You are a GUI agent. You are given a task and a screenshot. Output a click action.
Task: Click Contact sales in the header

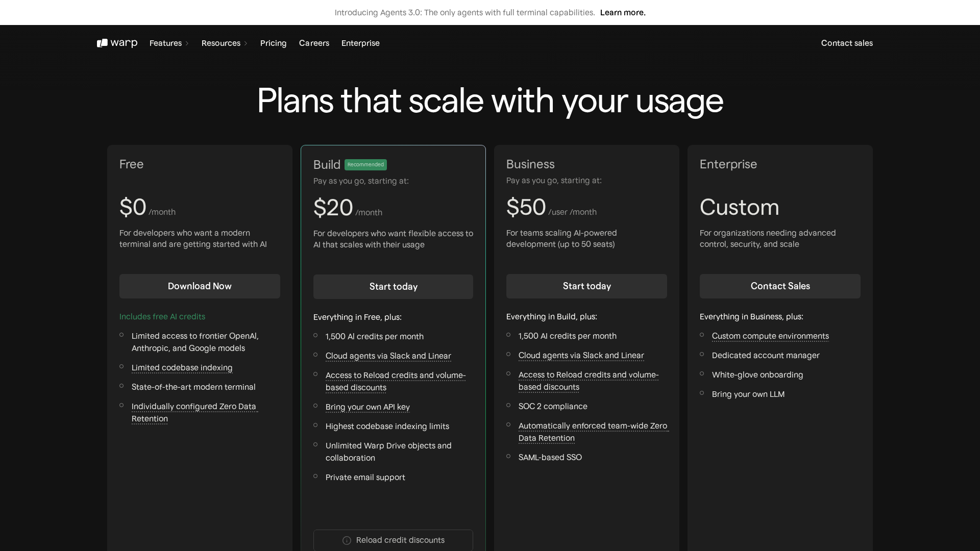[x=846, y=43]
